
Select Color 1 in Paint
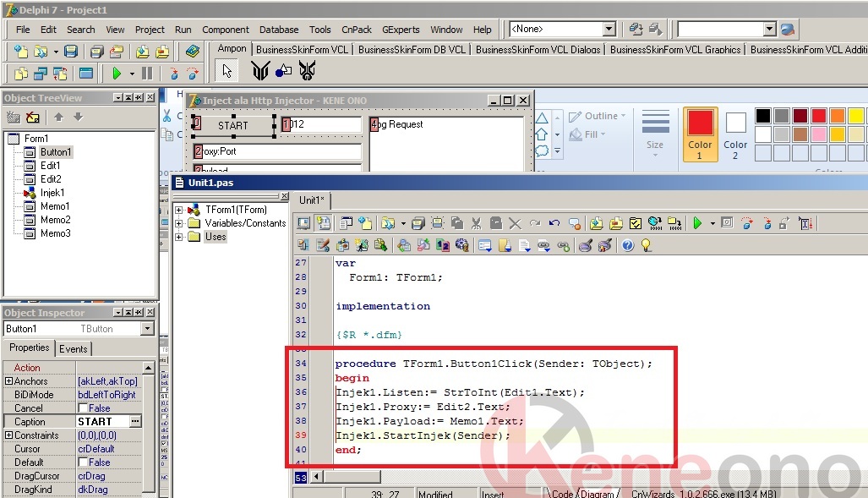pos(701,134)
